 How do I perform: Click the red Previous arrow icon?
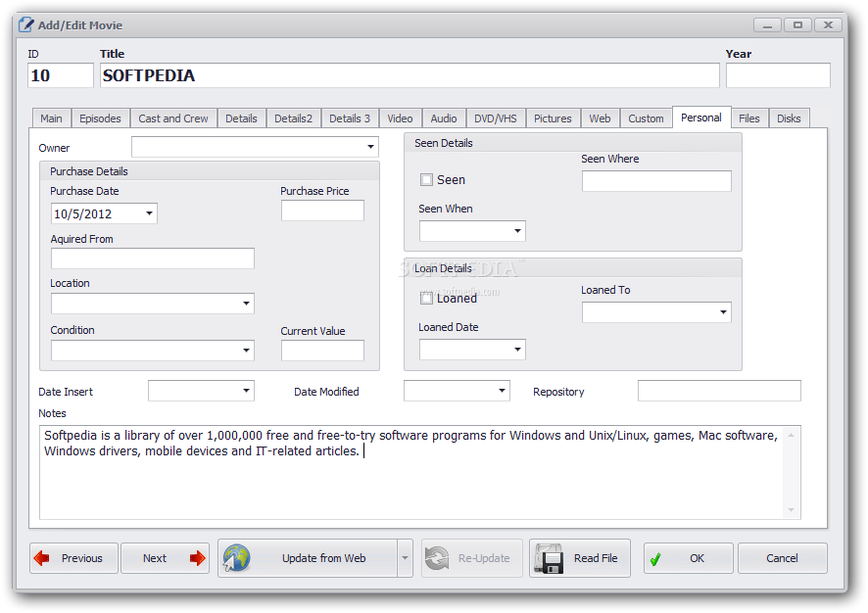tap(41, 558)
